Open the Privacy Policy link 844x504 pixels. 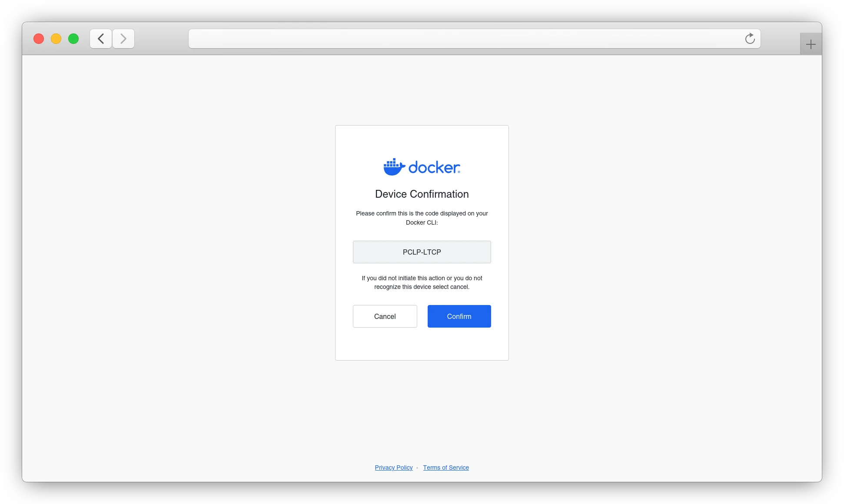(x=393, y=468)
